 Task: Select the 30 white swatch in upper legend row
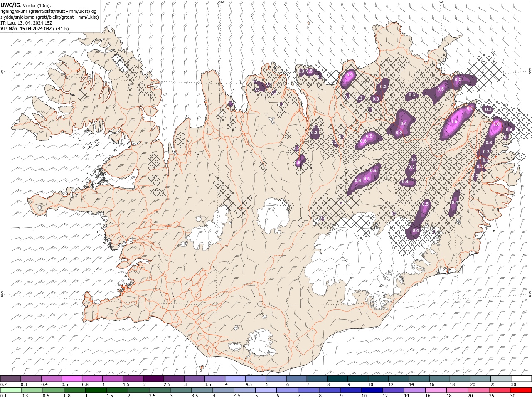click(x=521, y=379)
